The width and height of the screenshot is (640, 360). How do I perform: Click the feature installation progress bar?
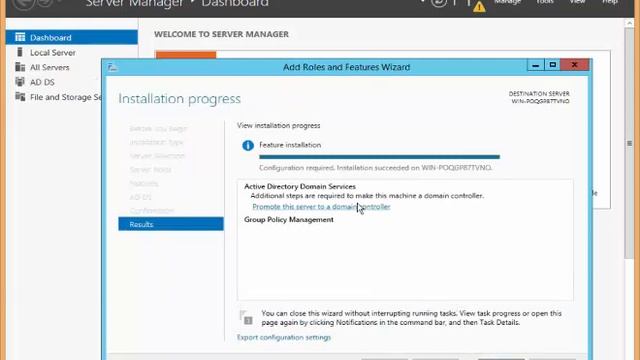pos(379,157)
